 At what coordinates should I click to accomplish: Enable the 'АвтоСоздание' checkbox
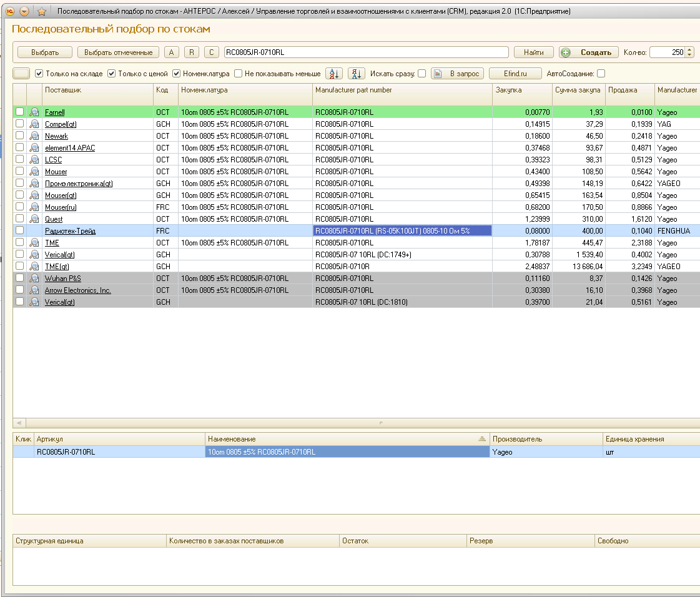coord(601,74)
